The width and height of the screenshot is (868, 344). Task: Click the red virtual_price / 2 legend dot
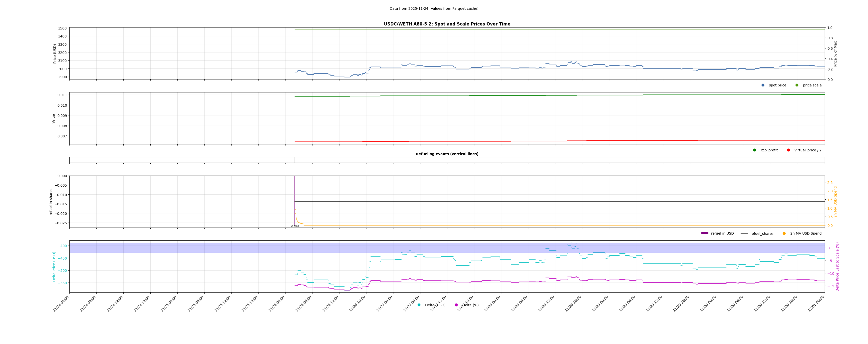click(789, 150)
